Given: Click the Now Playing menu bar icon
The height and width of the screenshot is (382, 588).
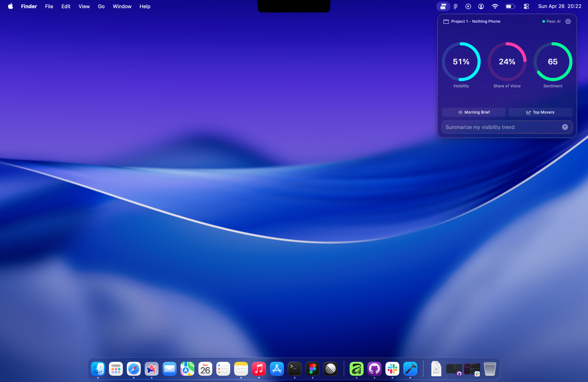Looking at the screenshot, I should [x=468, y=6].
